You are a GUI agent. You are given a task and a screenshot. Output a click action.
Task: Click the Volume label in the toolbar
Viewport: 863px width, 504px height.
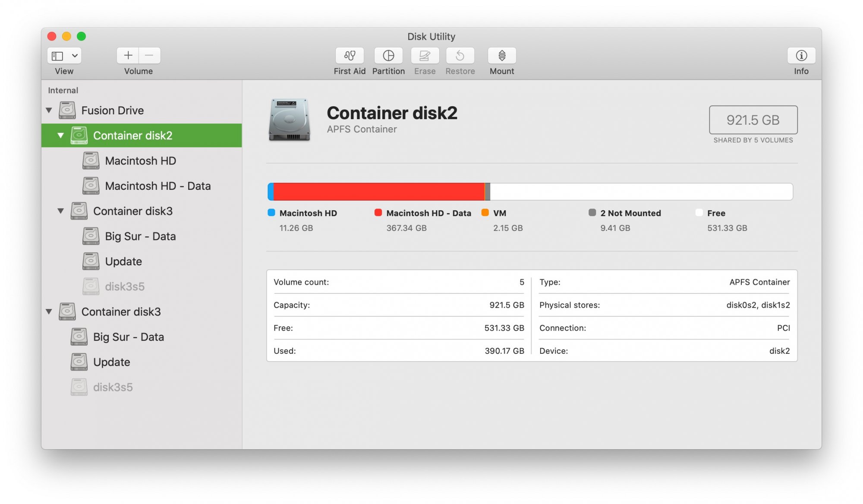[x=139, y=71]
